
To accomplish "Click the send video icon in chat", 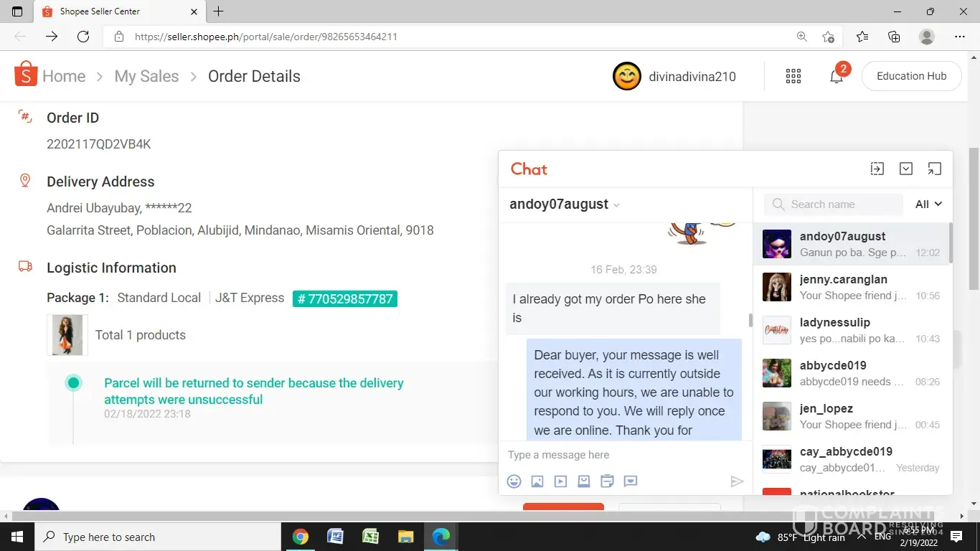I will click(x=560, y=481).
